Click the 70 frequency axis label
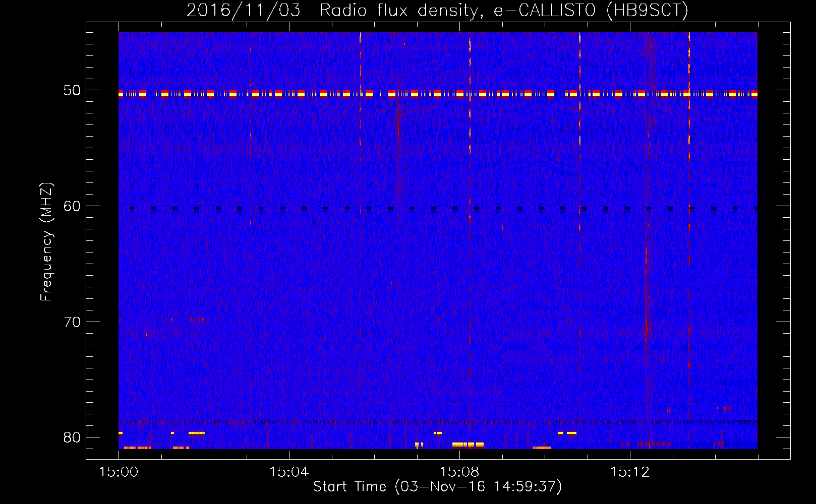The height and width of the screenshot is (504, 816). 72,322
